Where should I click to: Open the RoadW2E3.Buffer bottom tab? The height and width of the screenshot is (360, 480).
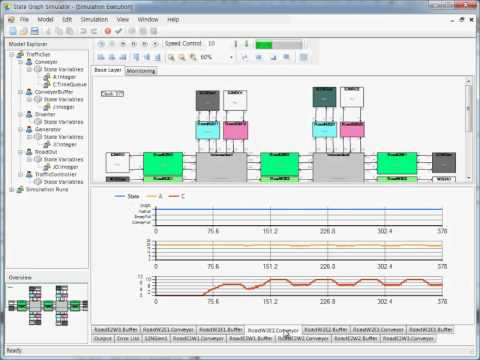tap(431, 330)
